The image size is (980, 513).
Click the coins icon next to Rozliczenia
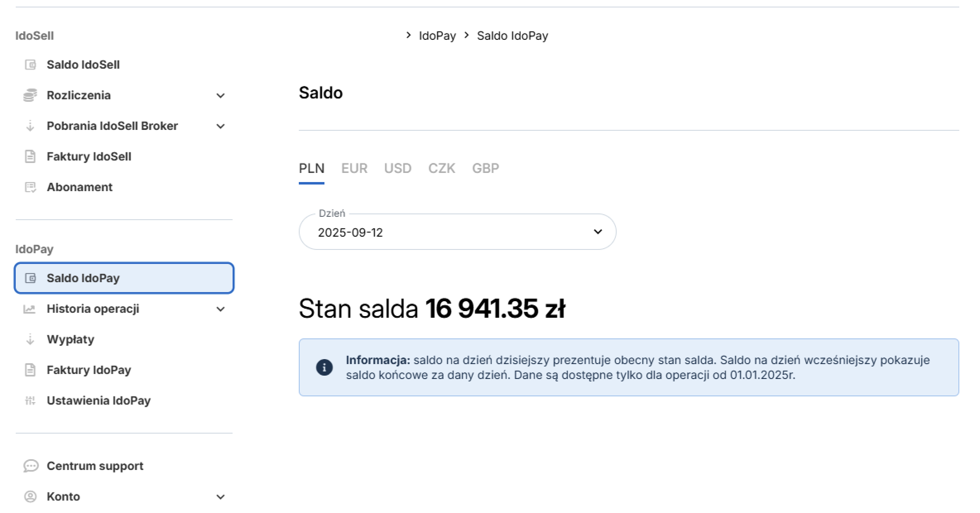coord(30,95)
